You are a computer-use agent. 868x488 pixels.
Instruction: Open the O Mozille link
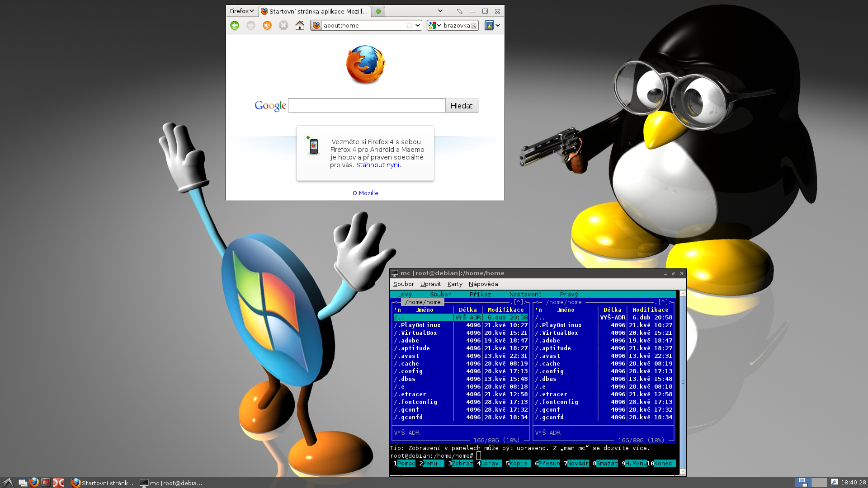(x=365, y=193)
